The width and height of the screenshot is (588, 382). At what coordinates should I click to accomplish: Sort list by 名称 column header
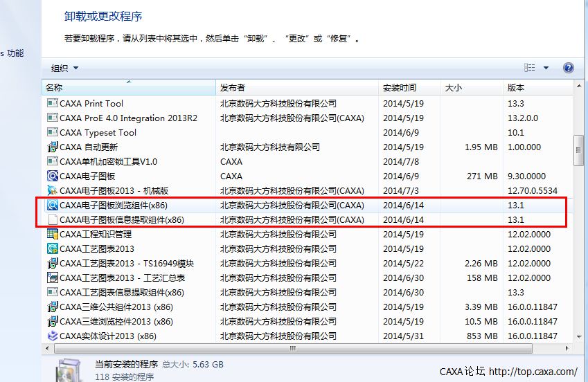coord(129,87)
